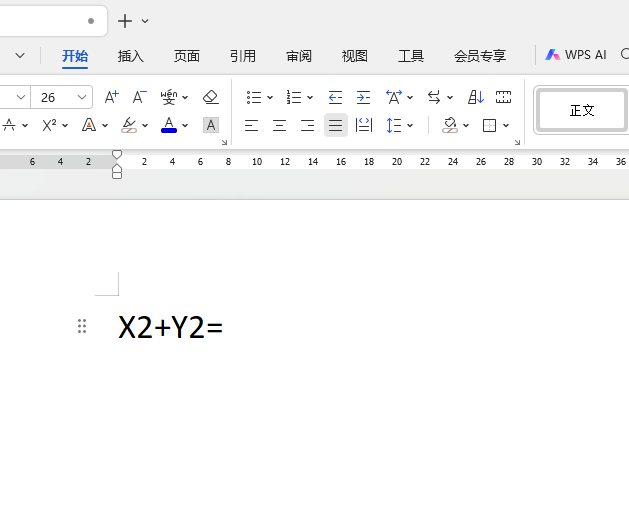Click the line spacing icon

click(394, 125)
